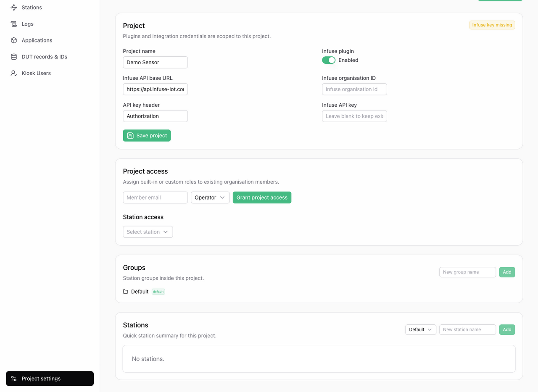Go to Stations in the sidebar
The image size is (538, 392).
coord(50,8)
